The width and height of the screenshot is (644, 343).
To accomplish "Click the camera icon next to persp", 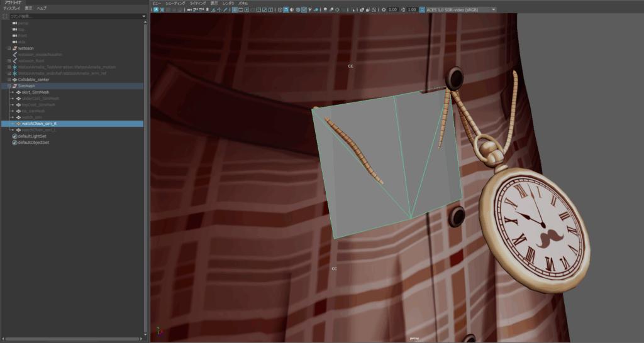I will click(x=14, y=23).
